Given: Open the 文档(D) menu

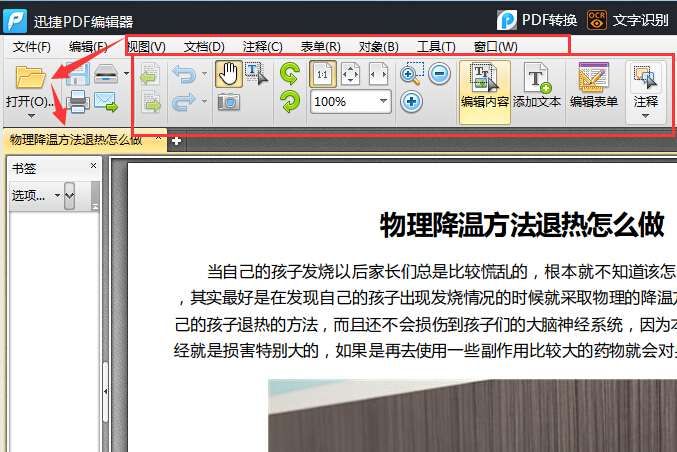Looking at the screenshot, I should (x=204, y=47).
